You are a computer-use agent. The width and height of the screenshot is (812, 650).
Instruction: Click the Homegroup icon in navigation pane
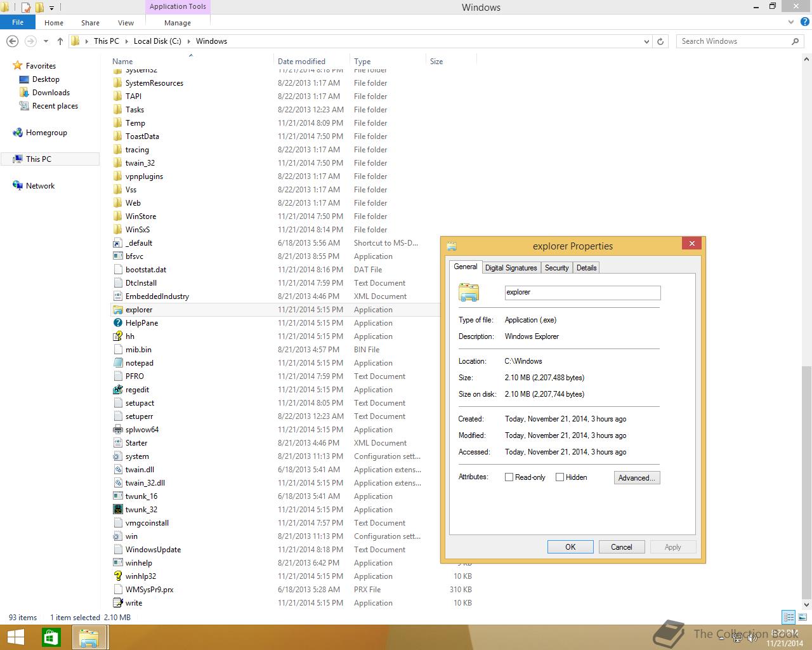click(18, 133)
